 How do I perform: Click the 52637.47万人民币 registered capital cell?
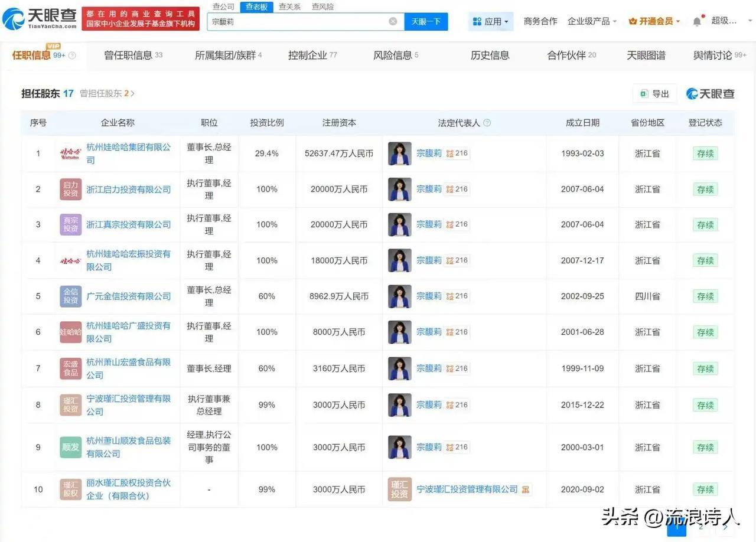[339, 154]
